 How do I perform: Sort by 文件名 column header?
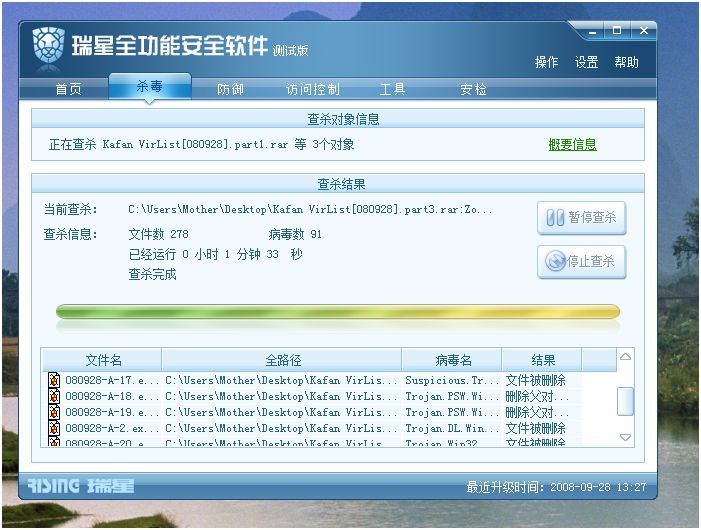pyautogui.click(x=102, y=360)
